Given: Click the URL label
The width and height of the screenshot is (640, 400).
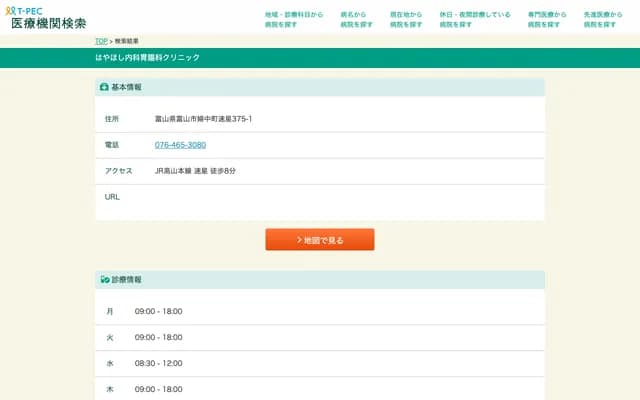Looking at the screenshot, I should (112, 197).
